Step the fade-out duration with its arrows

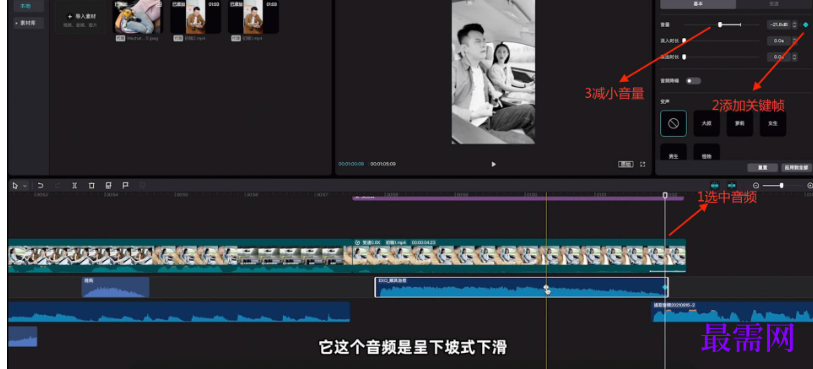coord(794,56)
